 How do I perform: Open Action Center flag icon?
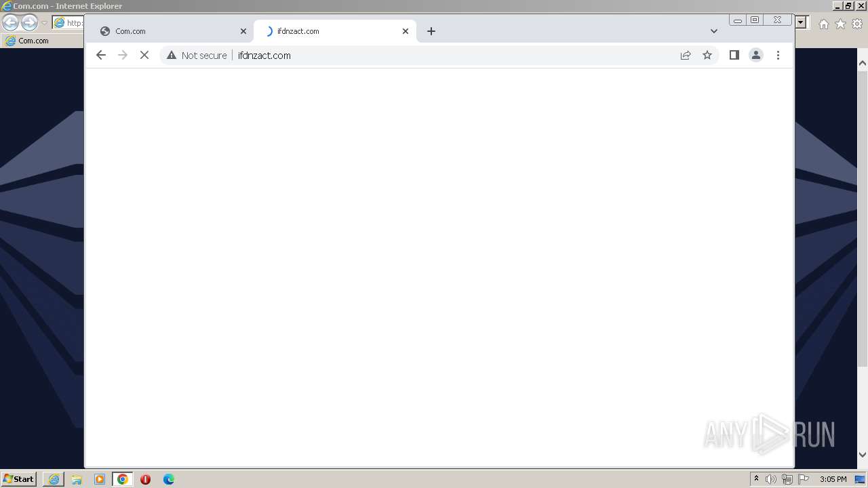pyautogui.click(x=804, y=479)
